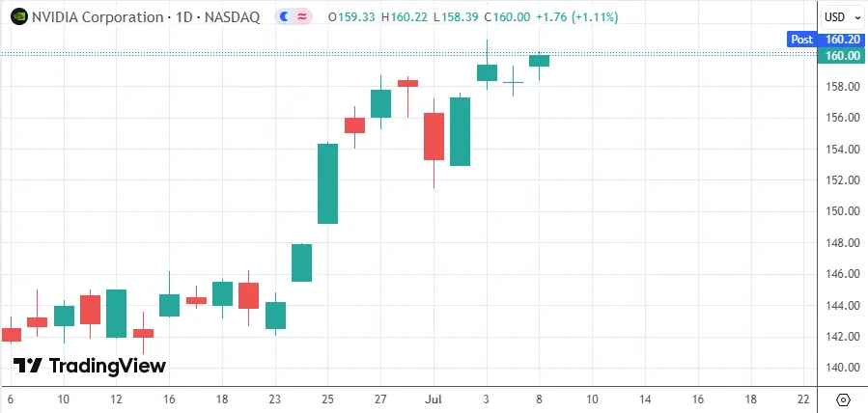This screenshot has width=868, height=413.
Task: Click the red candle at Jul 1
Action: (x=434, y=137)
